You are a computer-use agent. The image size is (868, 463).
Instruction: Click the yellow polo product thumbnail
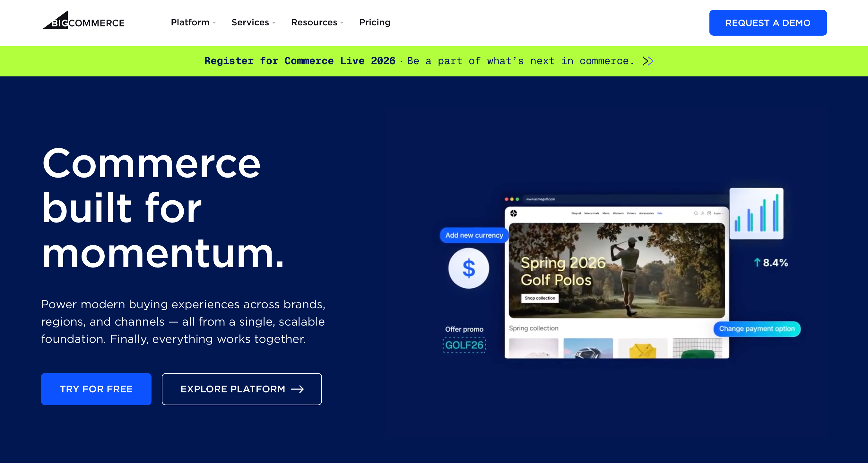642,349
